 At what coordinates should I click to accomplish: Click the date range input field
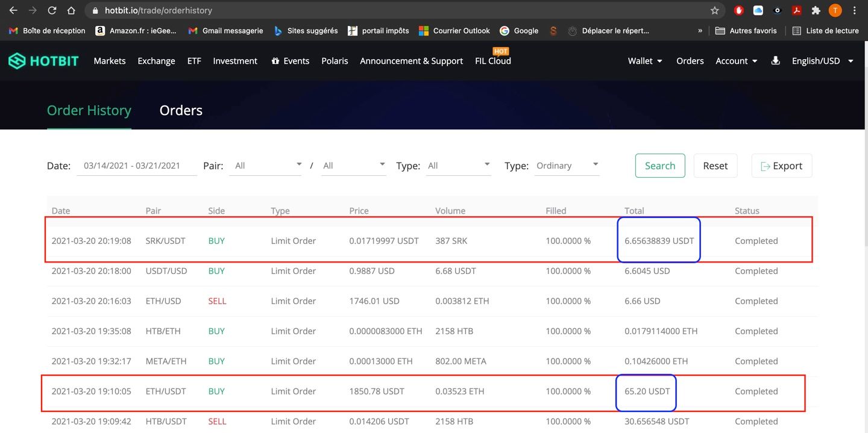click(137, 166)
